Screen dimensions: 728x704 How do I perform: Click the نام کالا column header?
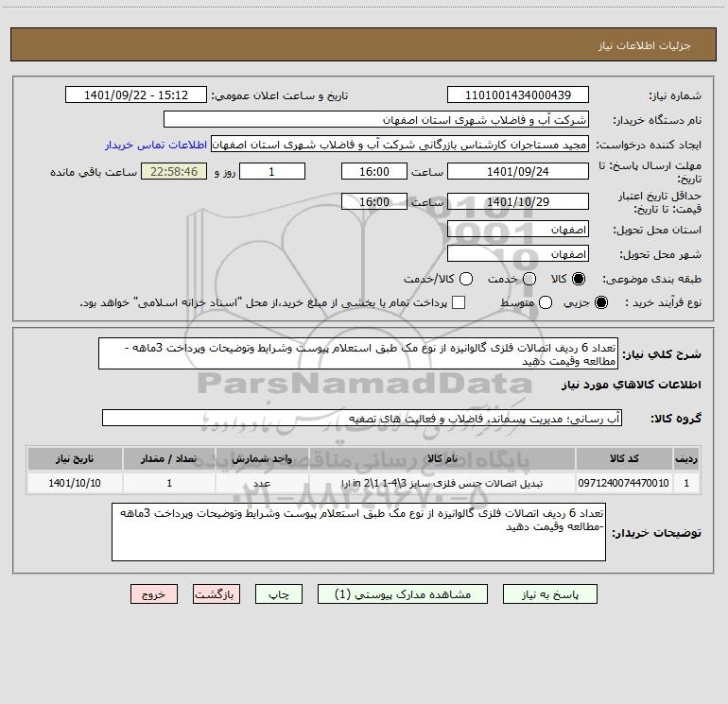tap(442, 459)
